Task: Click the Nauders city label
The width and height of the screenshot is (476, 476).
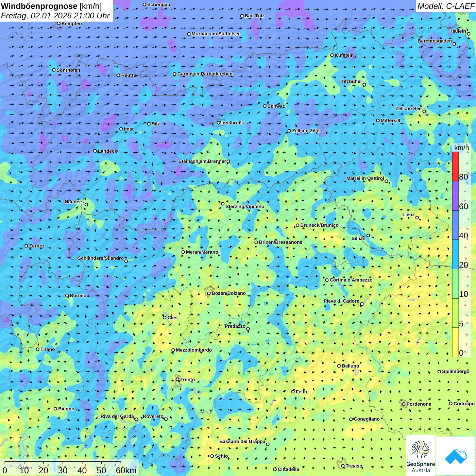Action: tap(74, 202)
